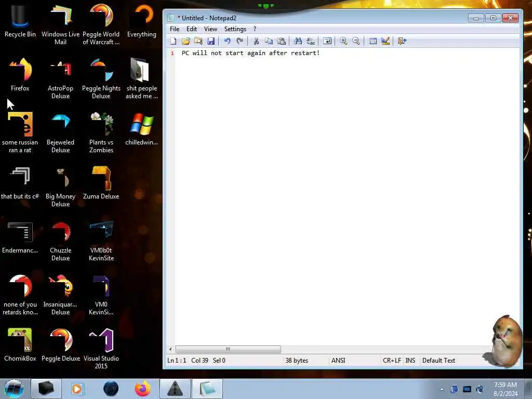
Task: Cut selection with the scissors icon
Action: (x=256, y=42)
